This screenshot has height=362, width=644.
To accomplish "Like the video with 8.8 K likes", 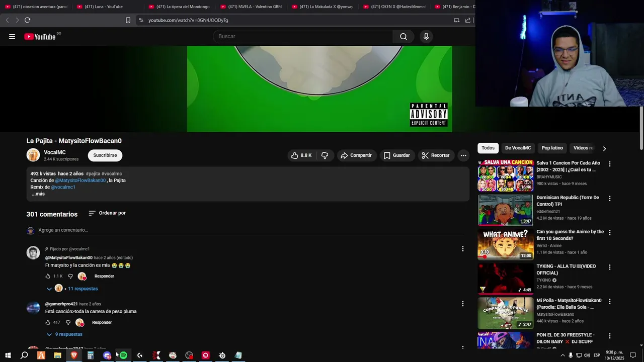I will click(301, 155).
